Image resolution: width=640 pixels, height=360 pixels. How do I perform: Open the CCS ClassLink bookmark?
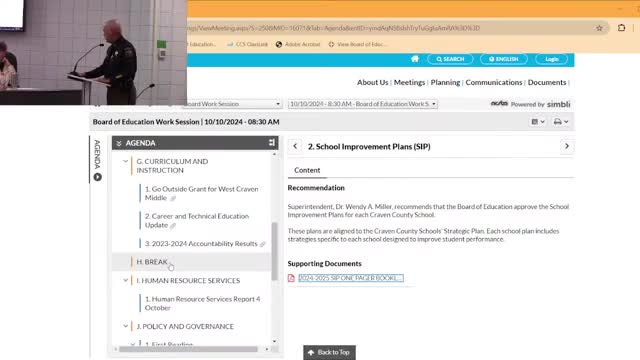[247, 44]
